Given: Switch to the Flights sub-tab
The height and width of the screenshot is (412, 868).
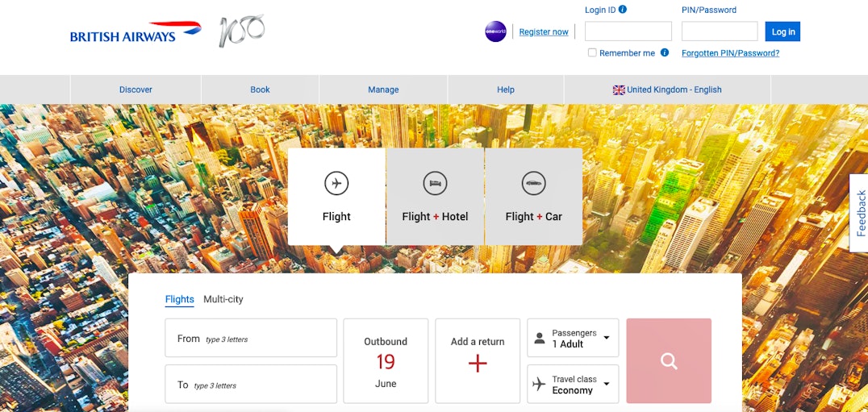Looking at the screenshot, I should coord(179,299).
